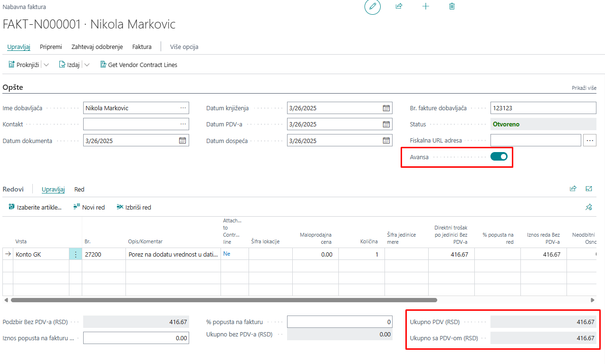Viewport: 605px width, 364px height.
Task: Open calendar picker for Datum dokumenta
Action: click(182, 141)
